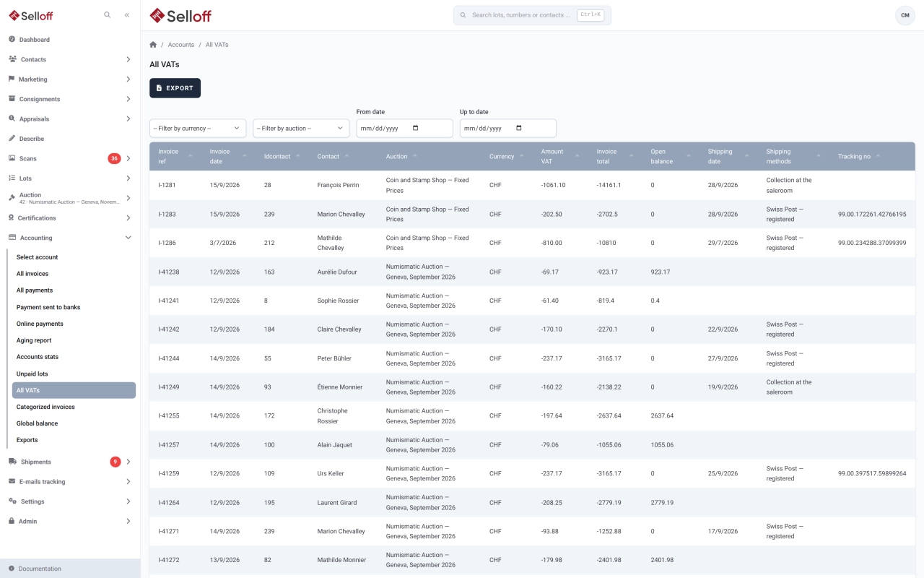The image size is (924, 578).
Task: Open the Up to date calendar picker
Action: point(519,129)
